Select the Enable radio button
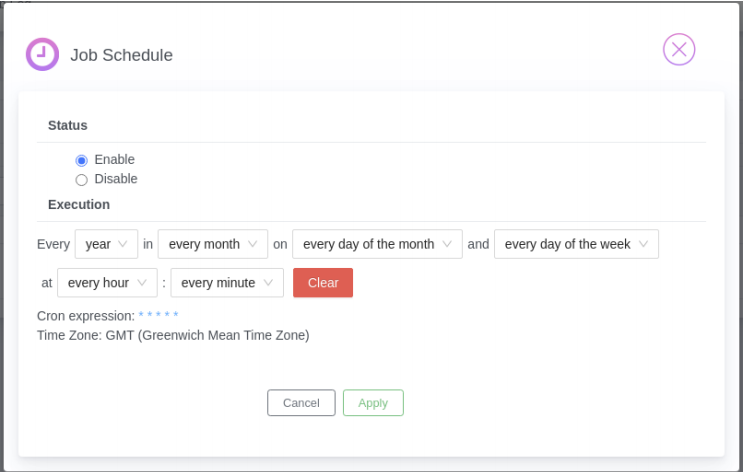The height and width of the screenshot is (472, 747). coord(81,161)
